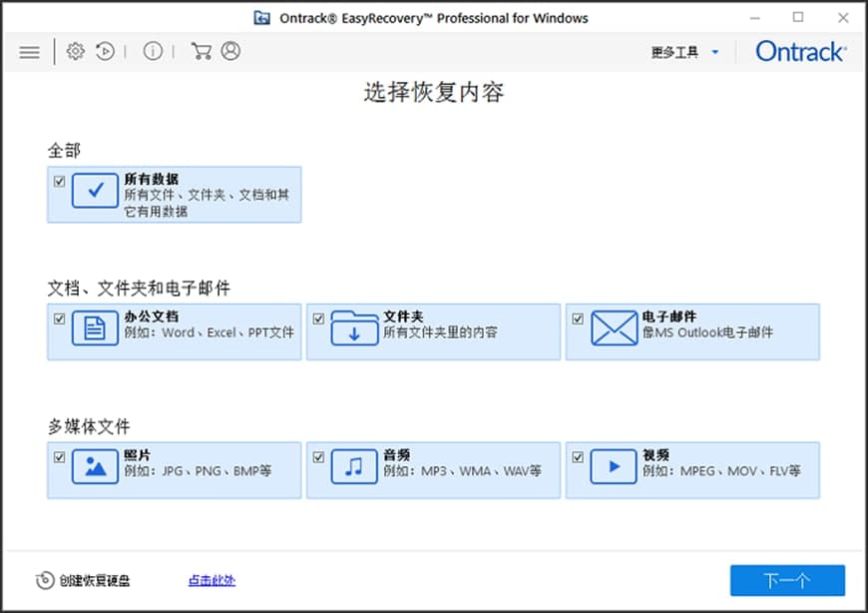Image resolution: width=868 pixels, height=613 pixels.
Task: Click the shopping cart purchase icon
Action: click(x=201, y=51)
